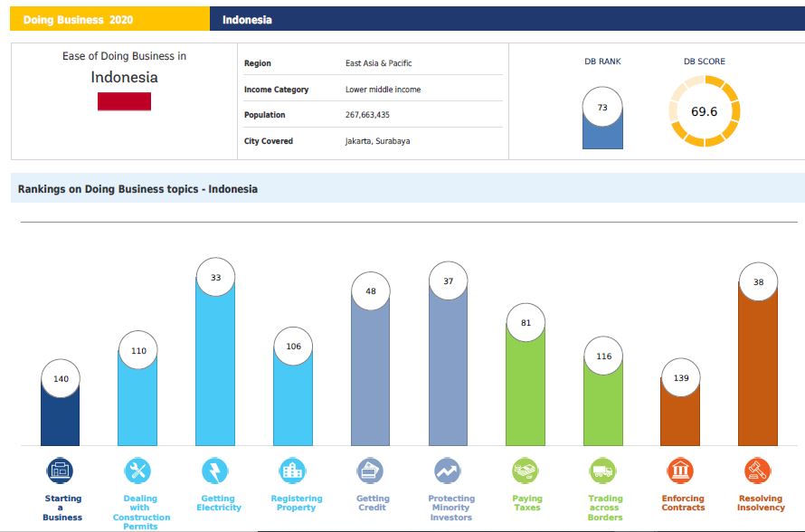Viewport: 805px width, 532px height.
Task: Click the DB Score 69.6 donut chart
Action: tap(705, 111)
